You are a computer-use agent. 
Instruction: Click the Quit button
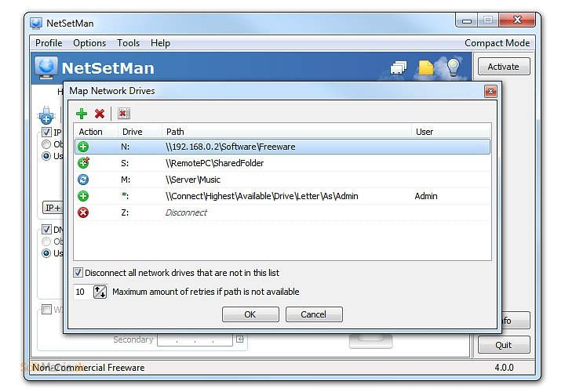tap(503, 345)
